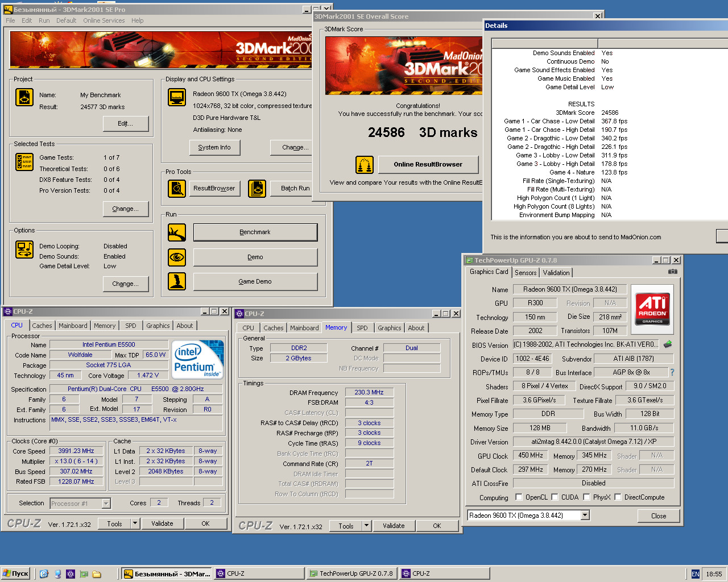728x582 pixels.
Task: Click the Demo button in Run section
Action: tap(255, 257)
